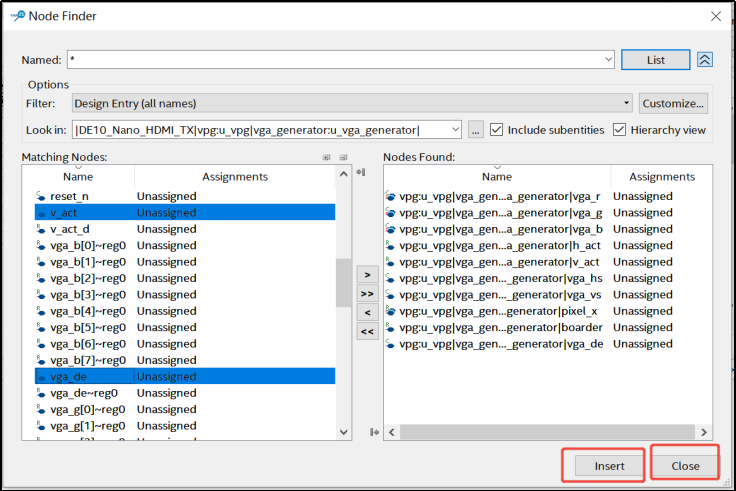Image resolution: width=736 pixels, height=491 pixels.
Task: Click the bus icon beside the pixel_x found node
Action: pos(390,311)
